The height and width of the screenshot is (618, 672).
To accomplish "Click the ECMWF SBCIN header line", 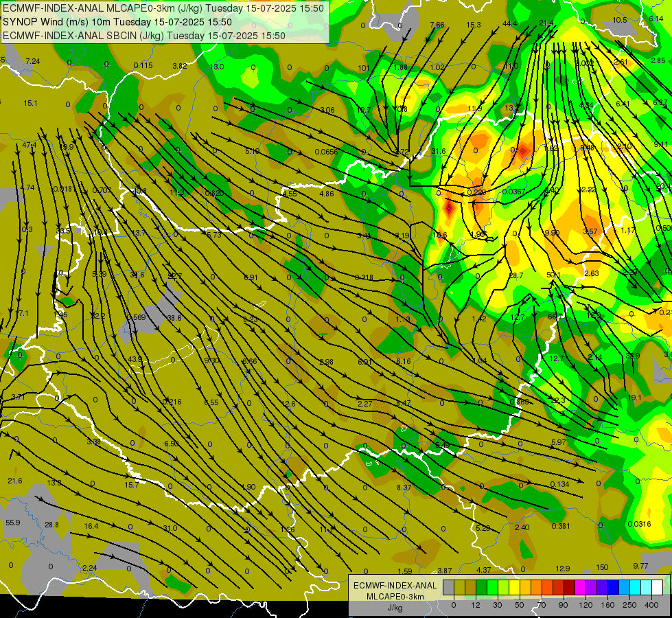I will point(144,36).
